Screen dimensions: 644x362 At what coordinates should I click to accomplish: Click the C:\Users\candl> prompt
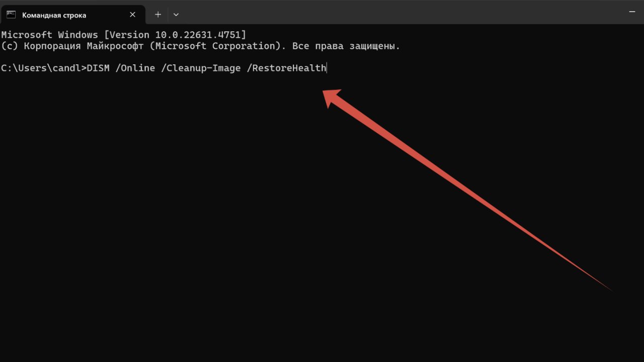click(43, 68)
